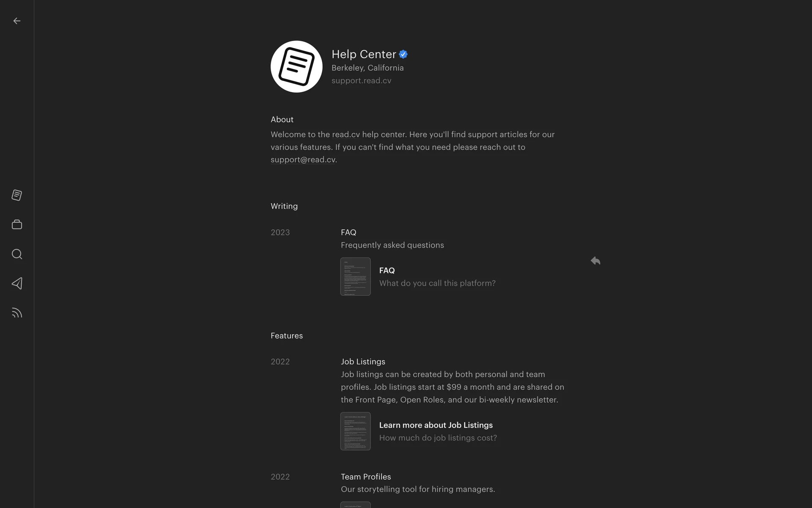Click the support@read.cv email link
Viewport: 812px width, 508px height.
tap(303, 160)
